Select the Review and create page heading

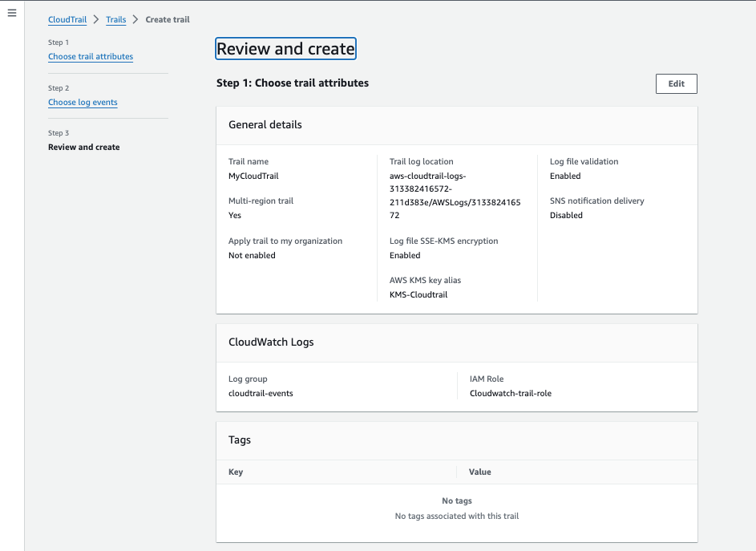[x=285, y=49]
